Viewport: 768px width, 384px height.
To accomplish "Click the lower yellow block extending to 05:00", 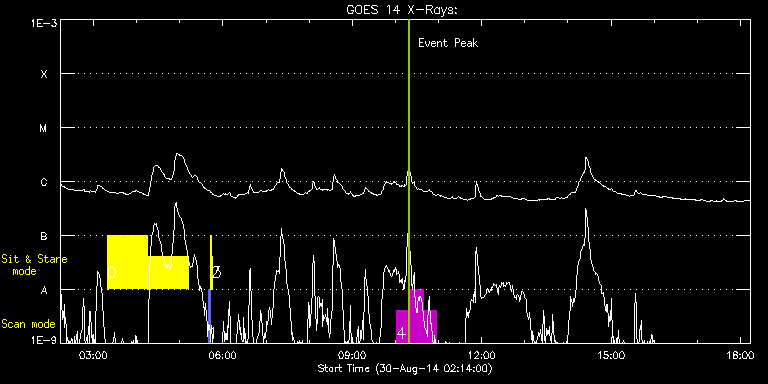I will (x=168, y=272).
